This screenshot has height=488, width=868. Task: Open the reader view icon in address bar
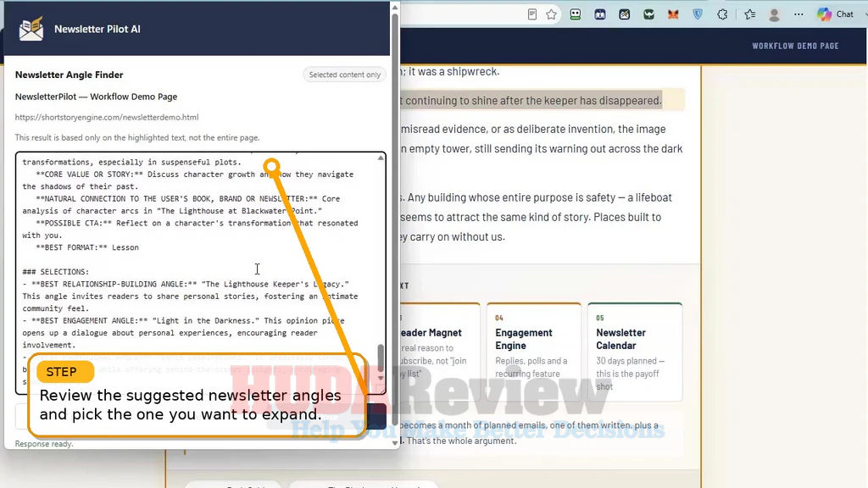pyautogui.click(x=532, y=14)
